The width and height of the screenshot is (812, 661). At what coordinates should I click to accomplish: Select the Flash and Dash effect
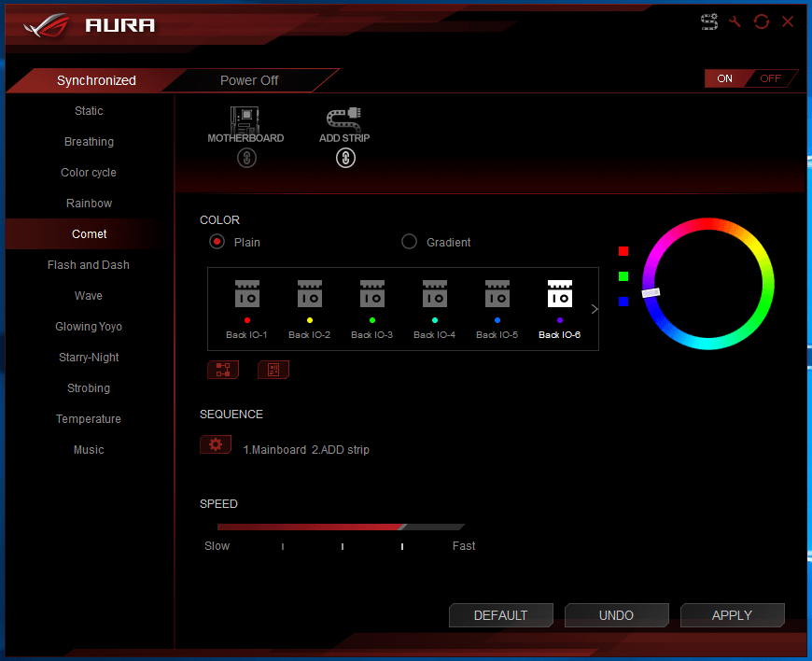tap(89, 265)
